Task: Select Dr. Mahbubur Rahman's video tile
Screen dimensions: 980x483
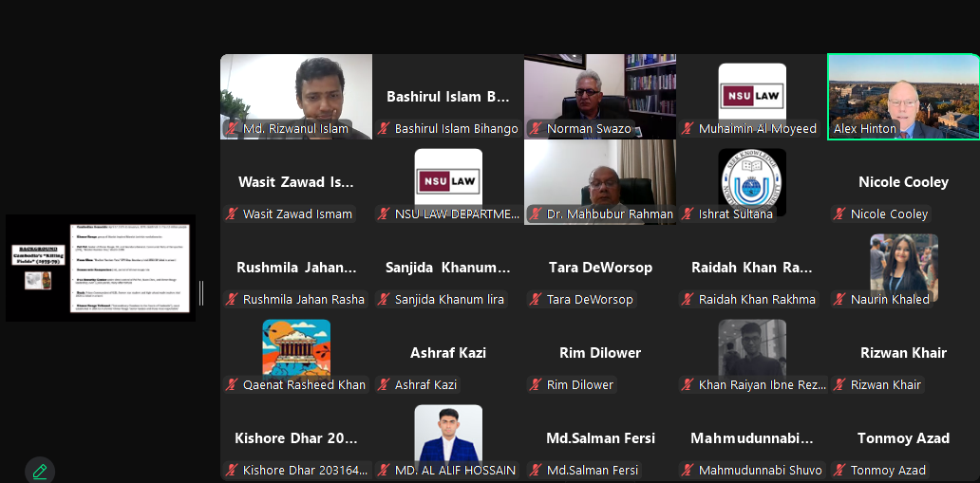Action: 600,182
